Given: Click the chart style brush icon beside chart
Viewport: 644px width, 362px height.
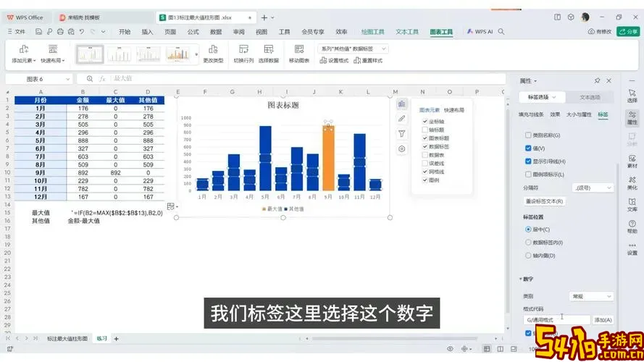Looking at the screenshot, I should pyautogui.click(x=401, y=119).
